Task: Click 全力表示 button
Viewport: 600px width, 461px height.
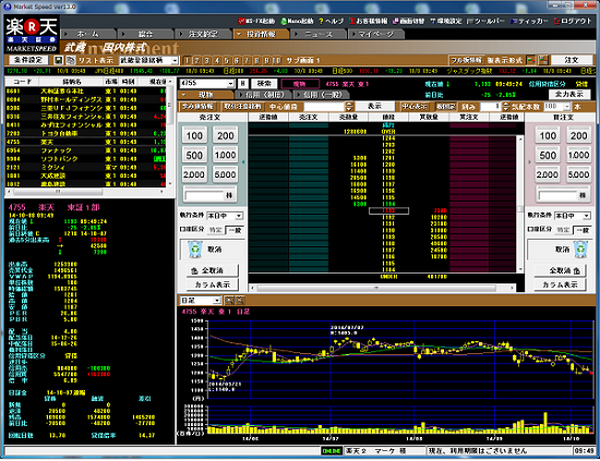Action: tap(569, 94)
